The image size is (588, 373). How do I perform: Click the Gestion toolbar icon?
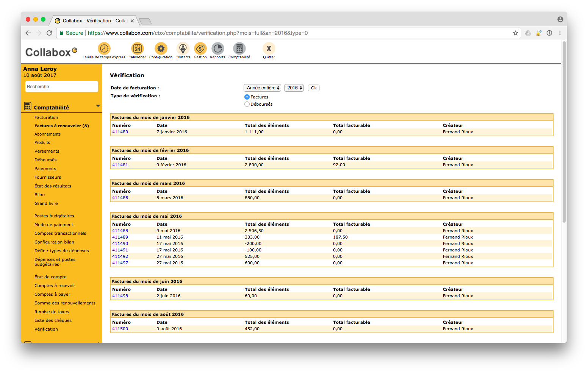click(x=200, y=48)
